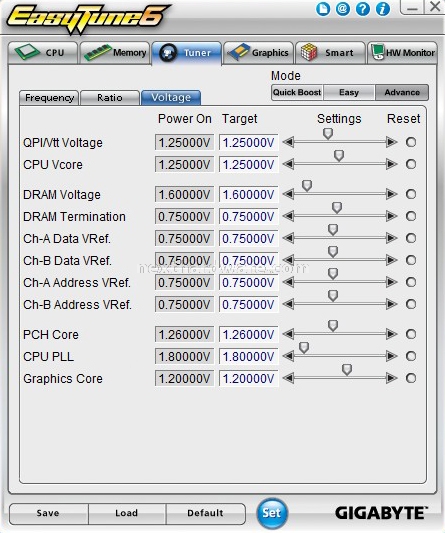
Task: Click the CPU Vcore Target field
Action: (249, 165)
